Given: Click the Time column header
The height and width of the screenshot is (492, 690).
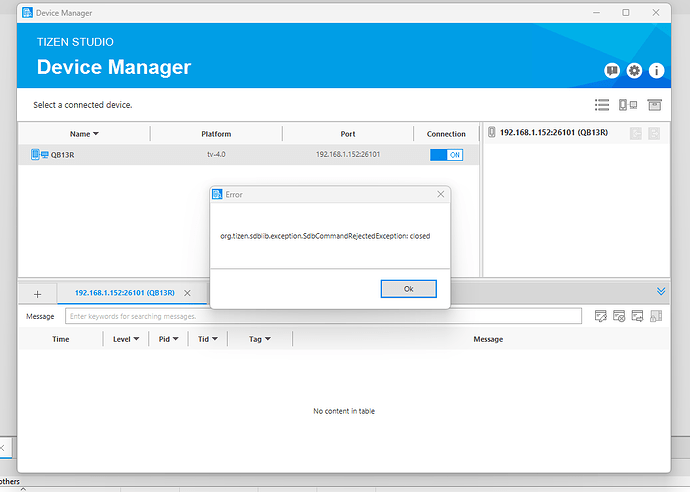Looking at the screenshot, I should (x=61, y=339).
